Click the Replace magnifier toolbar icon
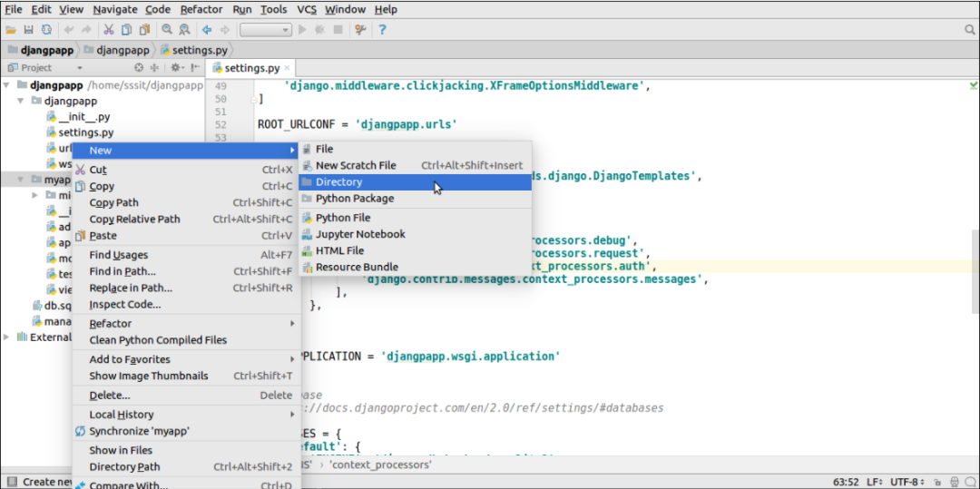This screenshot has width=980, height=489. 184,29
